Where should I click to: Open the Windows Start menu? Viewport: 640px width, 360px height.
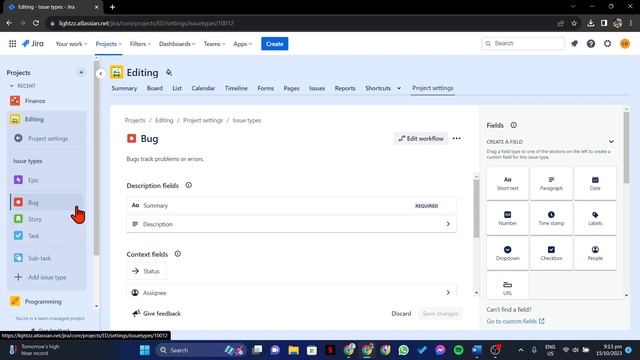[144, 350]
